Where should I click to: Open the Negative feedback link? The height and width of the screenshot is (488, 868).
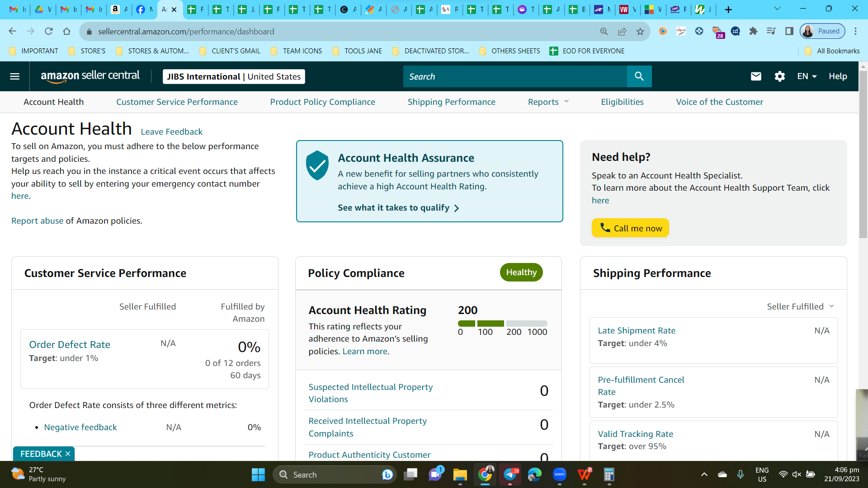tap(80, 427)
